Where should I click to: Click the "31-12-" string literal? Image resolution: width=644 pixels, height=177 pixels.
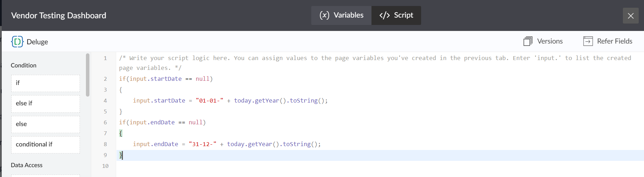pos(202,144)
